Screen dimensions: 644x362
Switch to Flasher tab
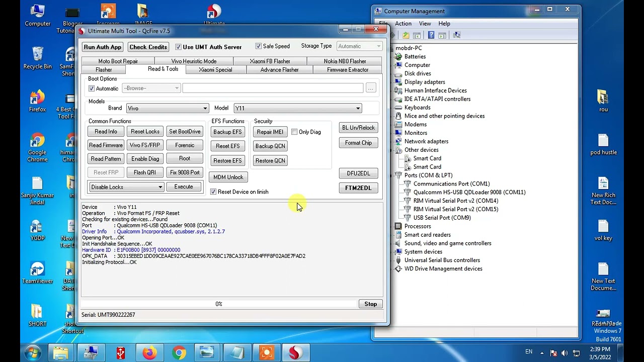104,70
